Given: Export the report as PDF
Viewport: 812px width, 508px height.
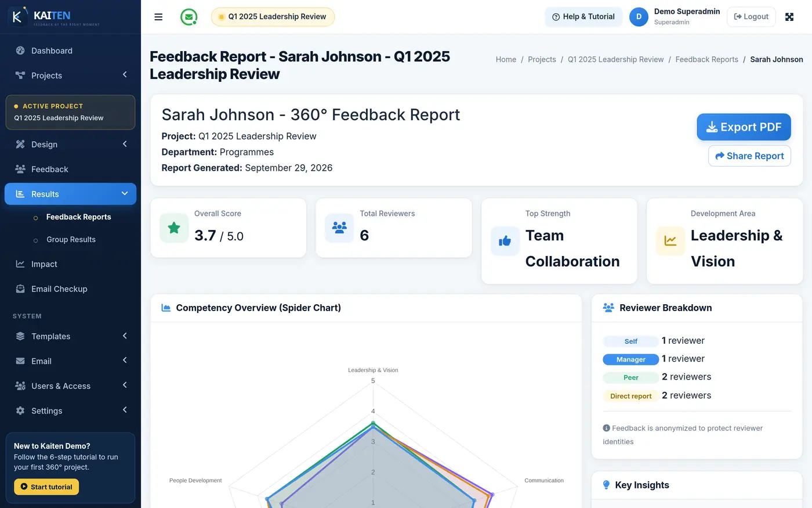Looking at the screenshot, I should pyautogui.click(x=744, y=127).
